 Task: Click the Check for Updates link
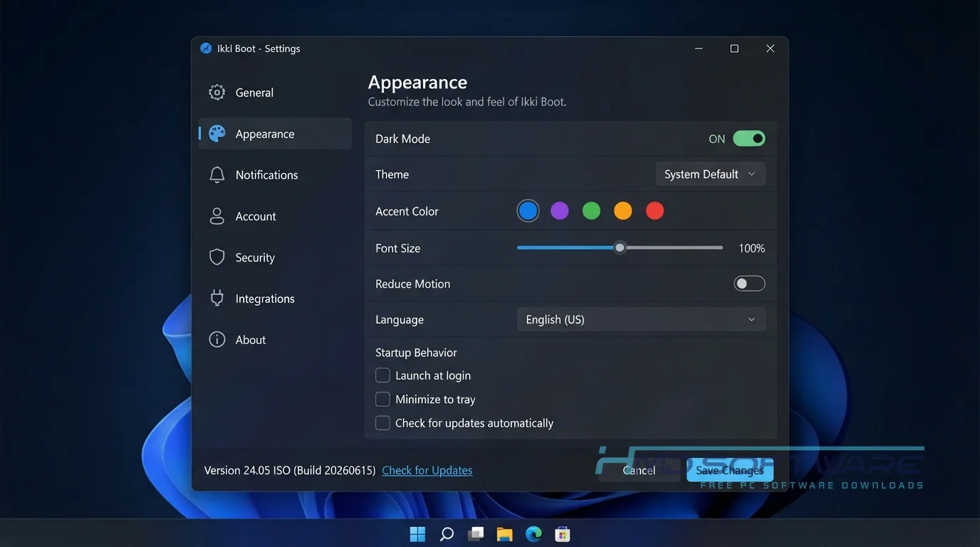(427, 470)
